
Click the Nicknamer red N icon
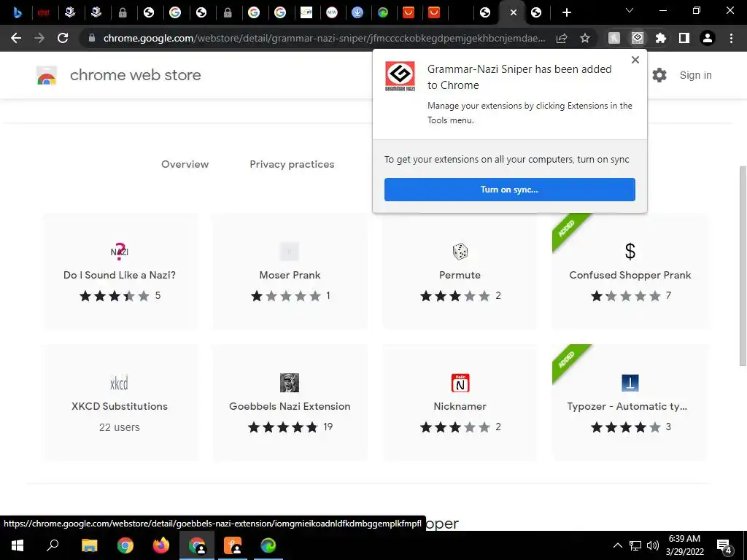[460, 383]
